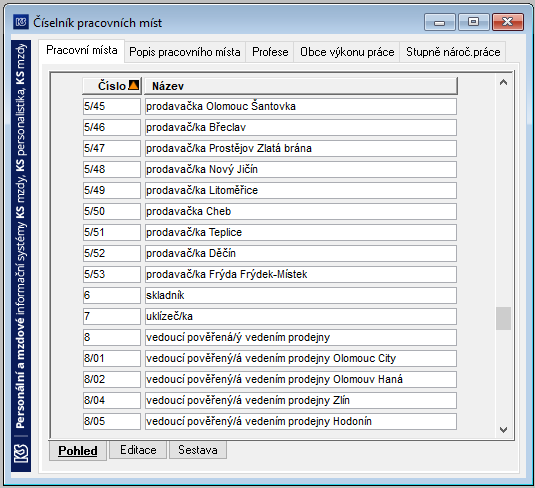Open Stupně nároč.práce tab

coord(453,52)
